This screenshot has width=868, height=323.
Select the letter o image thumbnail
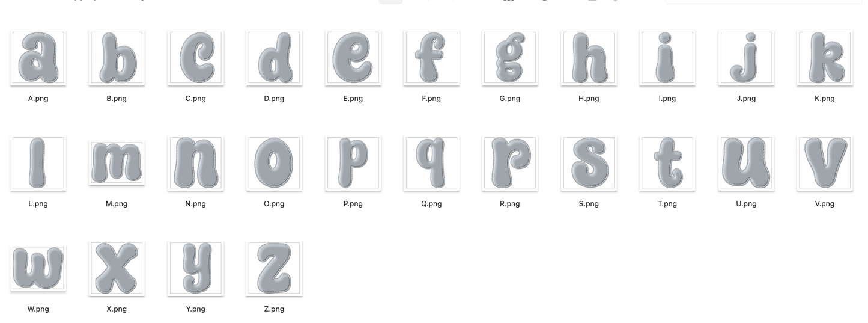coord(274,163)
